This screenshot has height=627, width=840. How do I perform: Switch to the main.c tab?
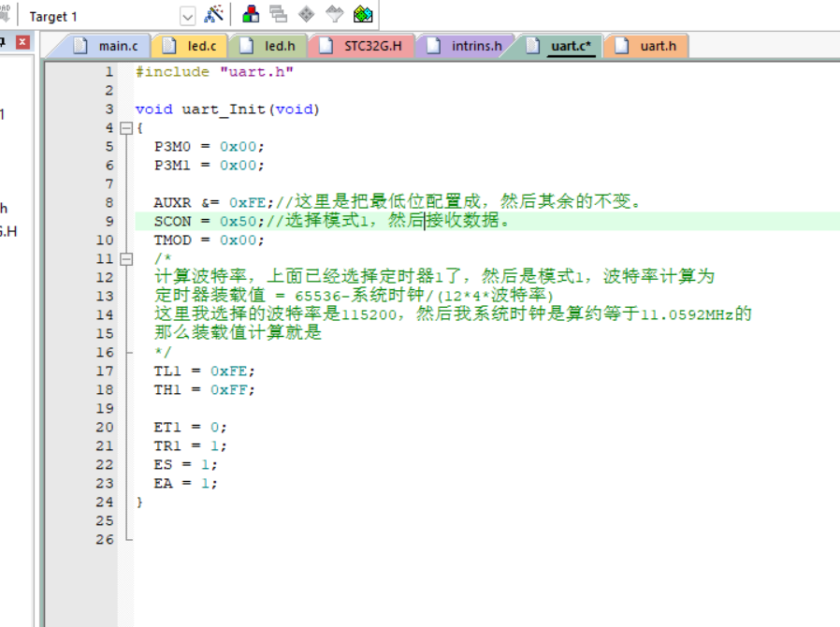pyautogui.click(x=106, y=46)
